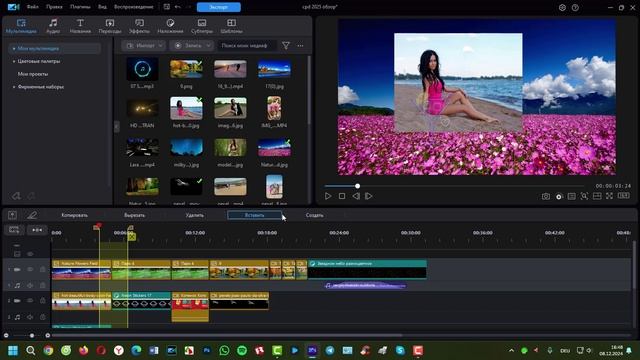Enter fullscreen preview mode
This screenshot has height=360, width=640.
[609, 196]
